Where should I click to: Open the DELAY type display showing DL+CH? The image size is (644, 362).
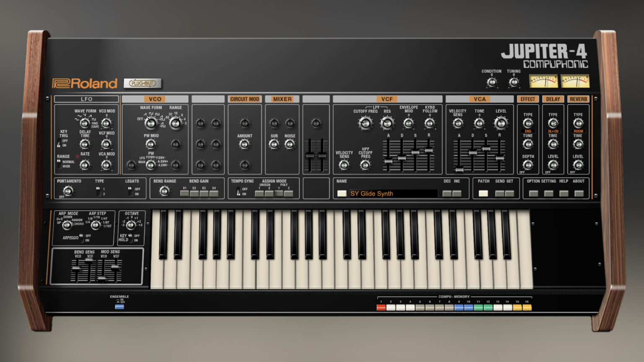[x=553, y=131]
